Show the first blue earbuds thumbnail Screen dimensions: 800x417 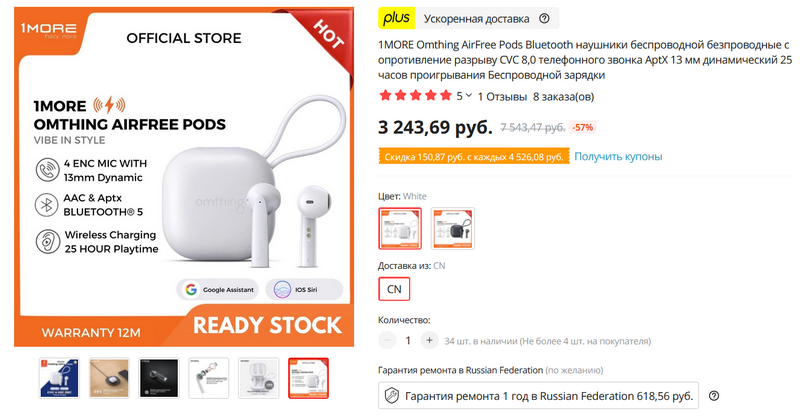59,378
